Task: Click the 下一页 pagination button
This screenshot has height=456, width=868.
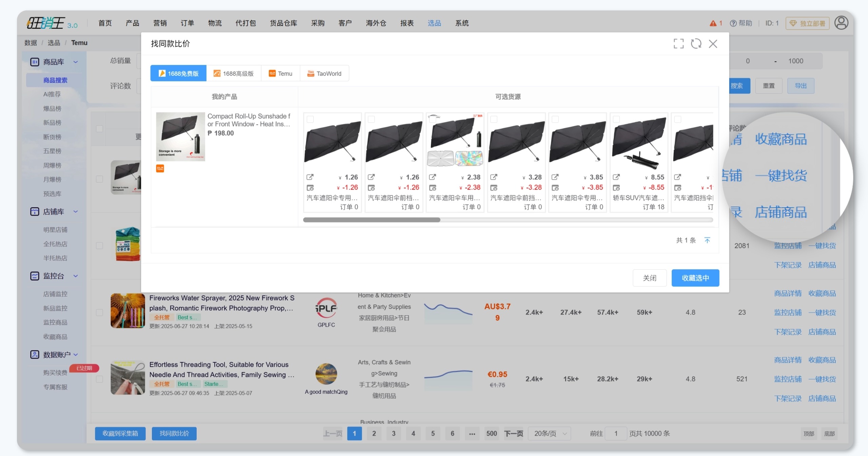Action: pyautogui.click(x=514, y=434)
